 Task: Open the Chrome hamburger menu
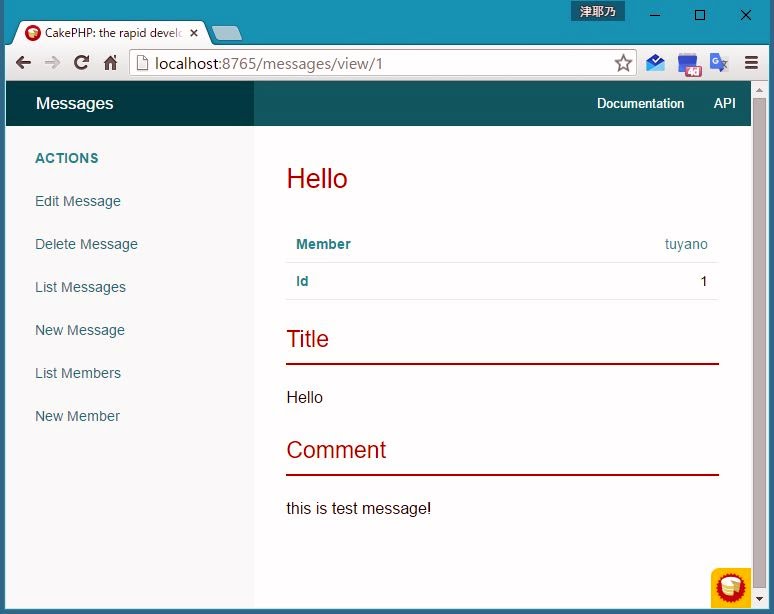tap(751, 63)
